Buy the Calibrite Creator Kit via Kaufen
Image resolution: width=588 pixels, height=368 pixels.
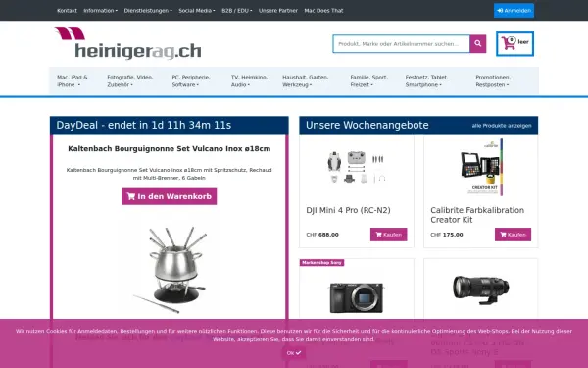(513, 235)
